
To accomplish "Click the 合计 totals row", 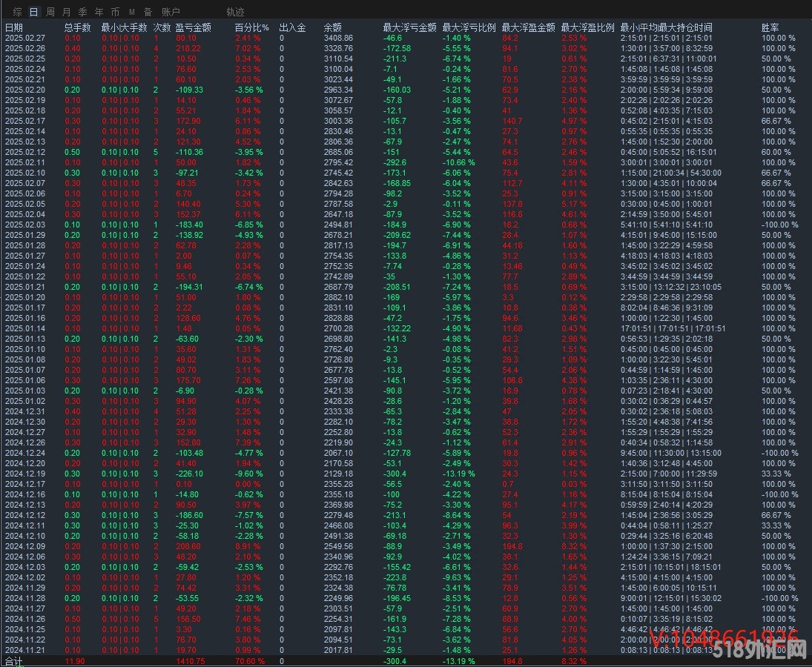I will 14,661.
